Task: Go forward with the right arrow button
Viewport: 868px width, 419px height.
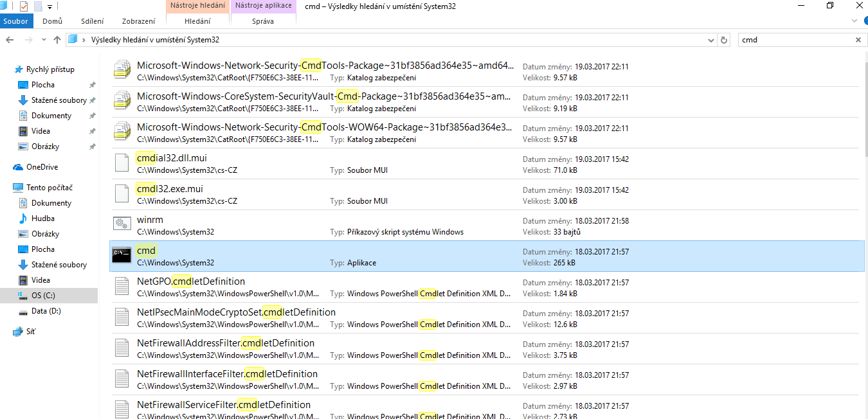Action: click(x=28, y=40)
